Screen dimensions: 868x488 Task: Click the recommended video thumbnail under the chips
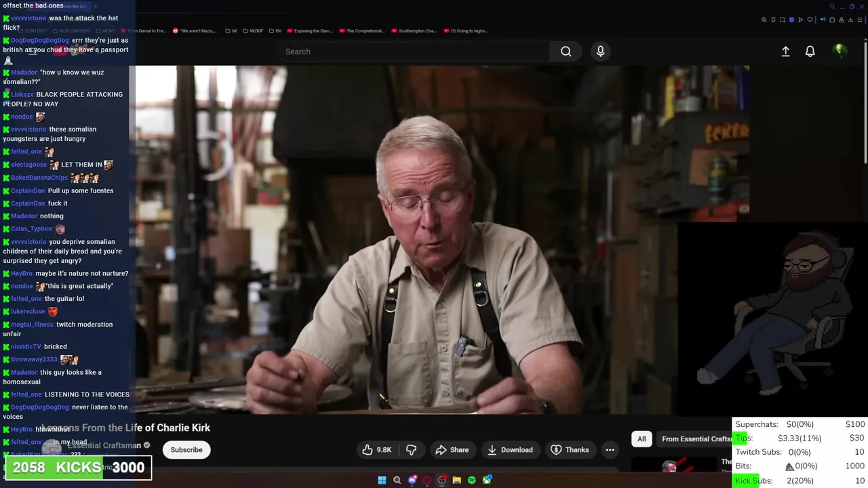(x=673, y=466)
